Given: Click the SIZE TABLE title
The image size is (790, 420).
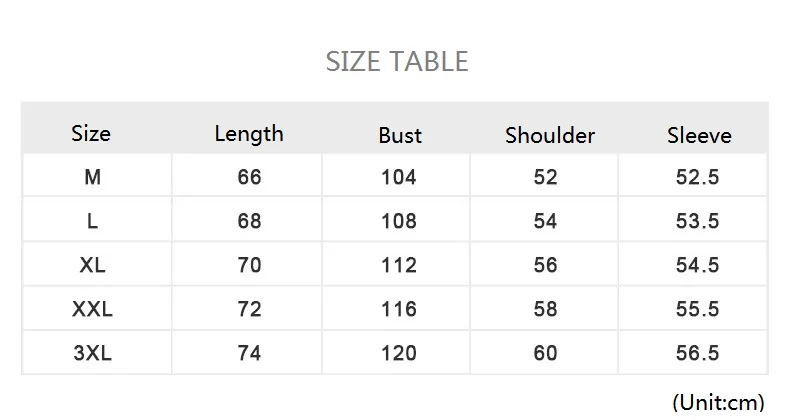Looking at the screenshot, I should 397,62.
